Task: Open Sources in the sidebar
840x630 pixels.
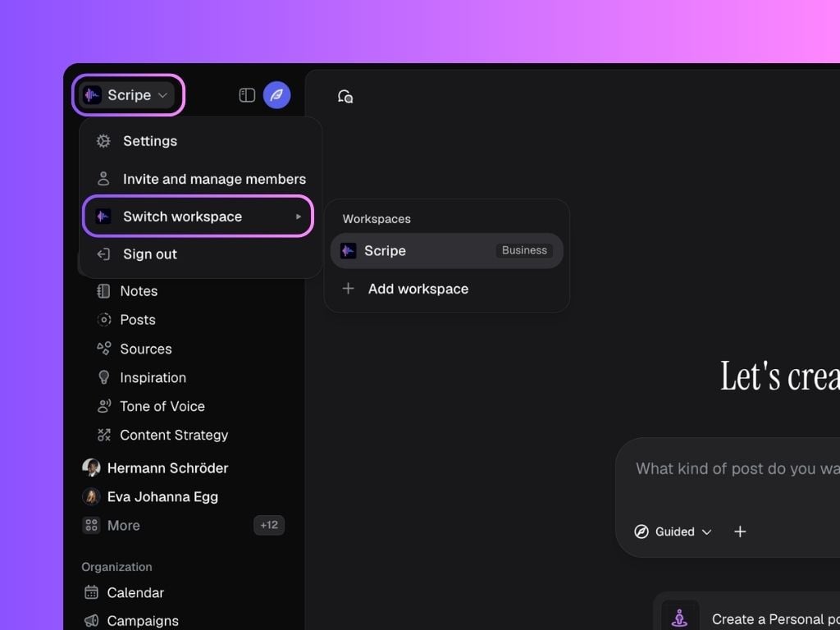Action: pyautogui.click(x=146, y=349)
